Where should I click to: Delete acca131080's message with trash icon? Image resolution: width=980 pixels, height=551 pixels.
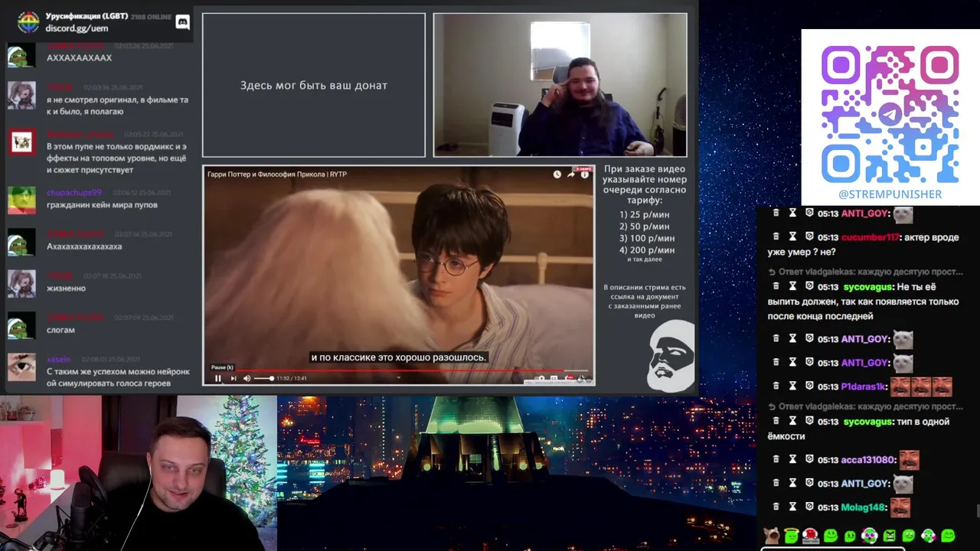tap(776, 460)
